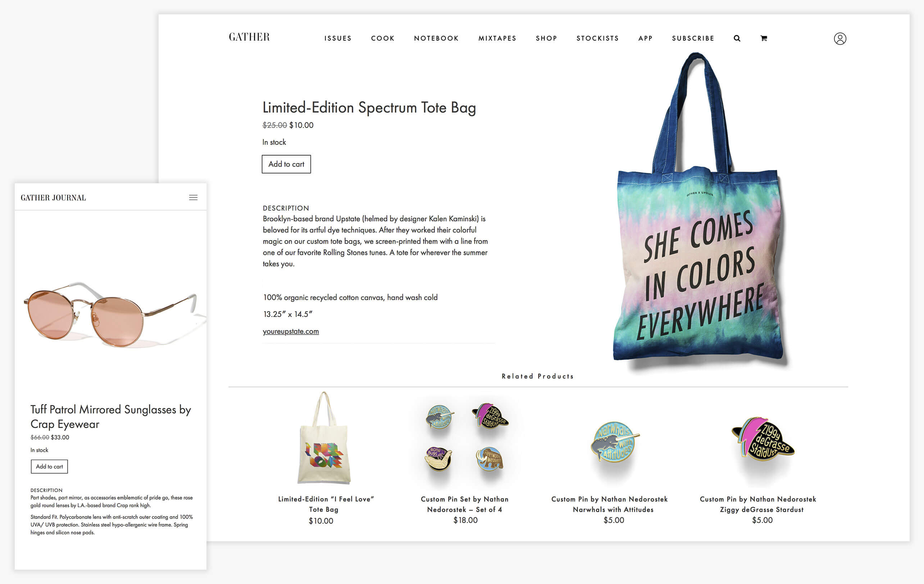Open the shopping cart icon
The height and width of the screenshot is (584, 924).
[764, 38]
